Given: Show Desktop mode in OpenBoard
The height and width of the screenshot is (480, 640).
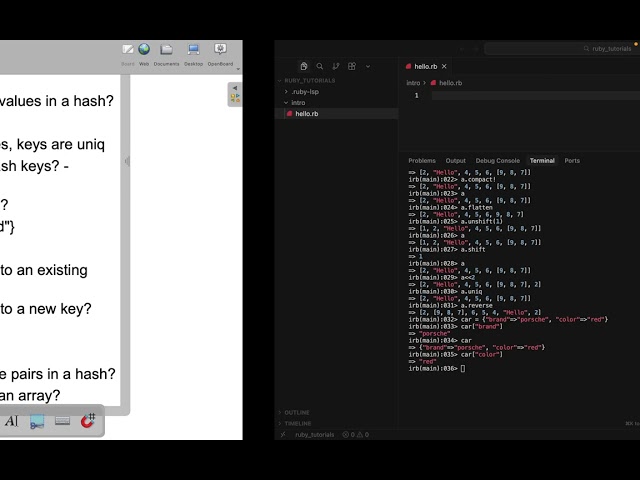Looking at the screenshot, I should 193,54.
